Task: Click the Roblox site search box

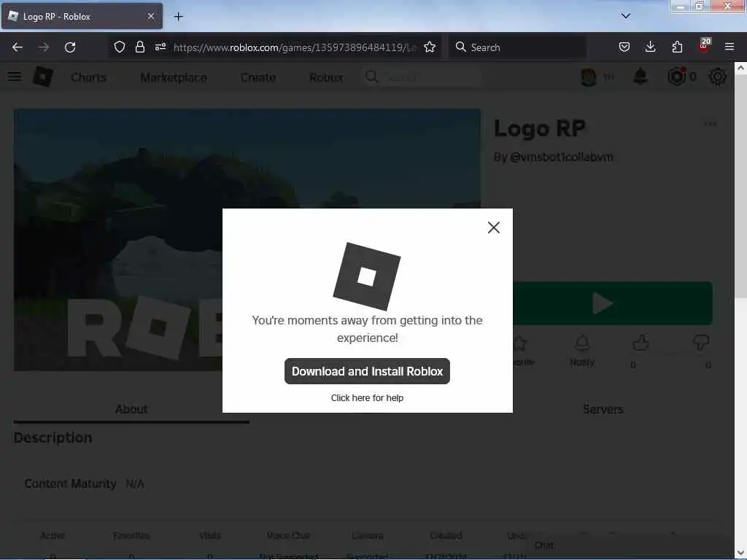Action: coord(422,77)
